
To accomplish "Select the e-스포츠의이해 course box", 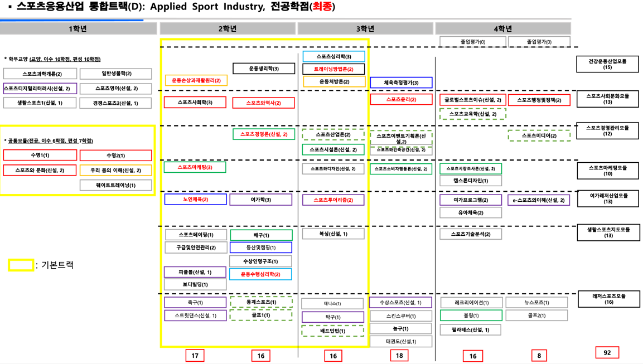I will (x=538, y=200).
